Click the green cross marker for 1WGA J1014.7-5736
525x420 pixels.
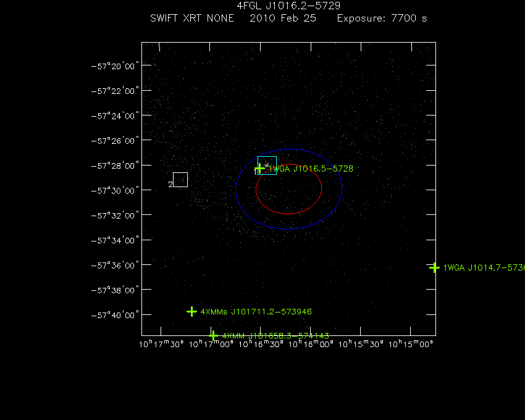point(434,267)
